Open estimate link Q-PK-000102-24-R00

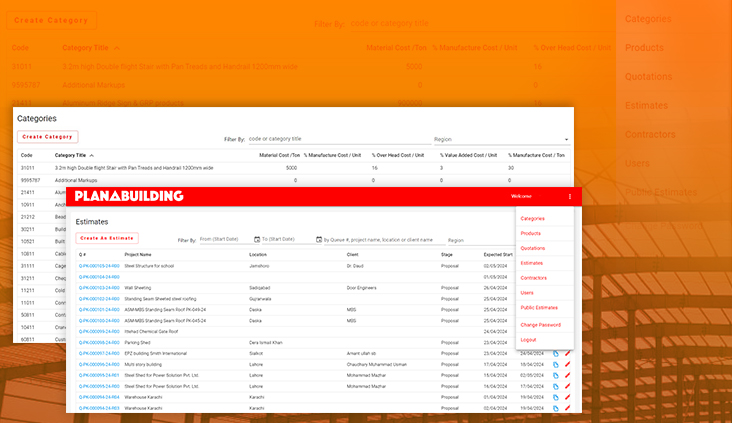(99, 299)
